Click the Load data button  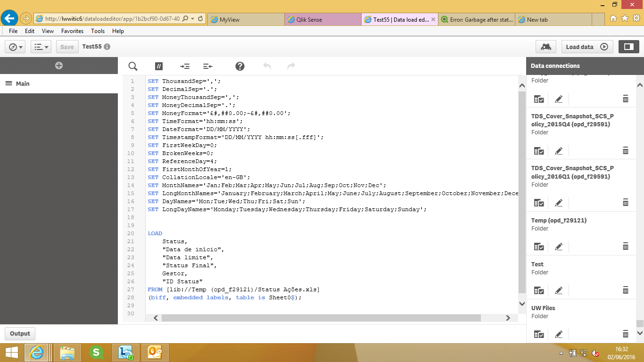[x=587, y=47]
